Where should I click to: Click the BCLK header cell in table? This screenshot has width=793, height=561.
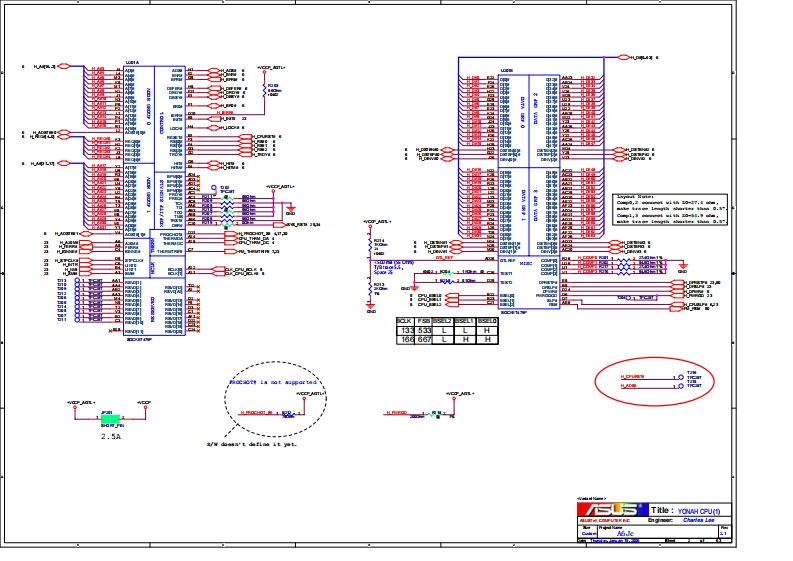tap(404, 320)
